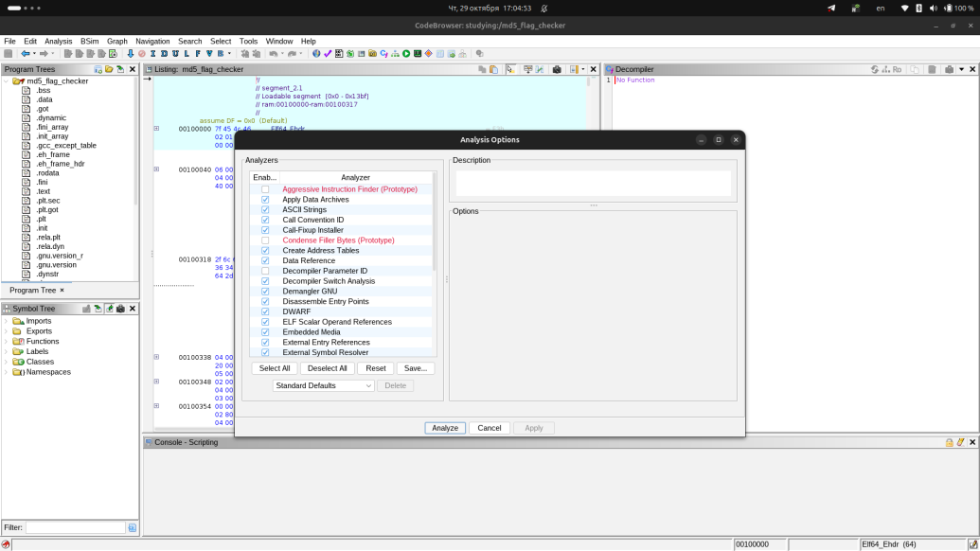The height and width of the screenshot is (551, 980).
Task: Click the back navigation arrow in toolbar
Action: click(25, 54)
